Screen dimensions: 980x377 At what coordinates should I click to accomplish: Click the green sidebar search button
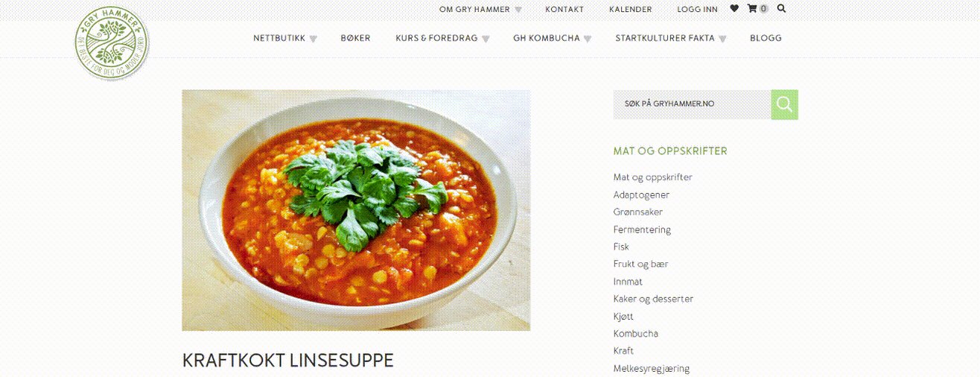[x=784, y=104]
